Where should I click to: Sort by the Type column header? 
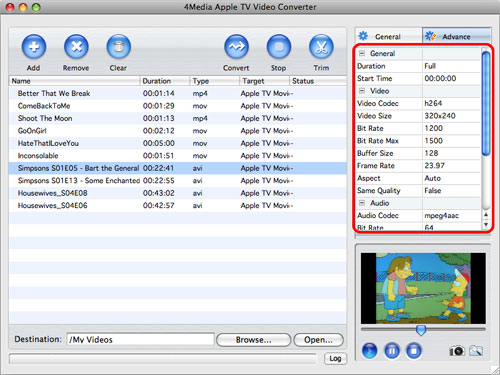tap(214, 81)
